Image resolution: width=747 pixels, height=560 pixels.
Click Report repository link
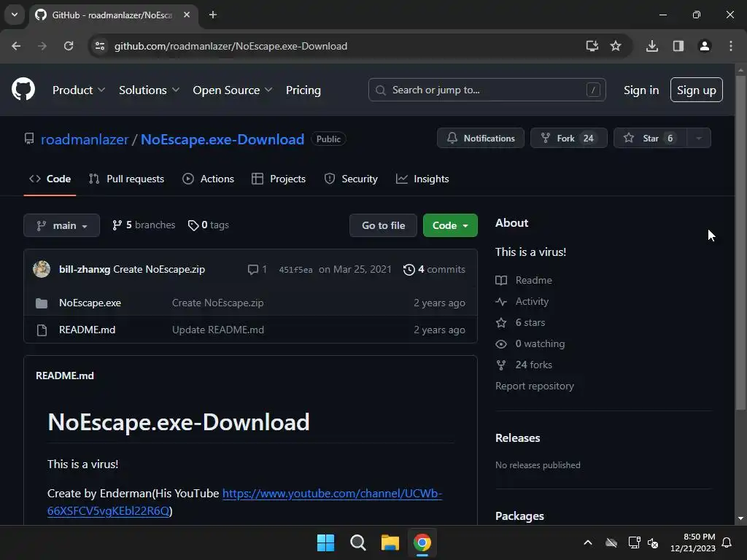tap(535, 386)
